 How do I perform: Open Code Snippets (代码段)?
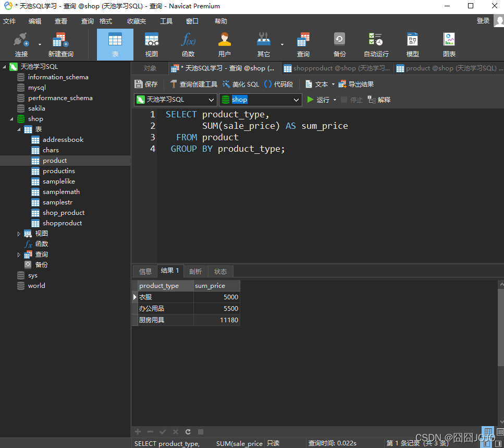point(278,84)
